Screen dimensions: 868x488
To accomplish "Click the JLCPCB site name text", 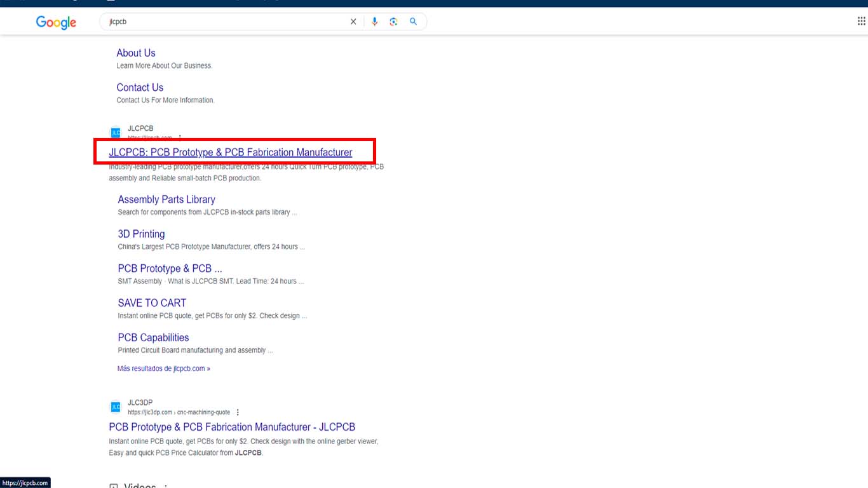I will (140, 128).
